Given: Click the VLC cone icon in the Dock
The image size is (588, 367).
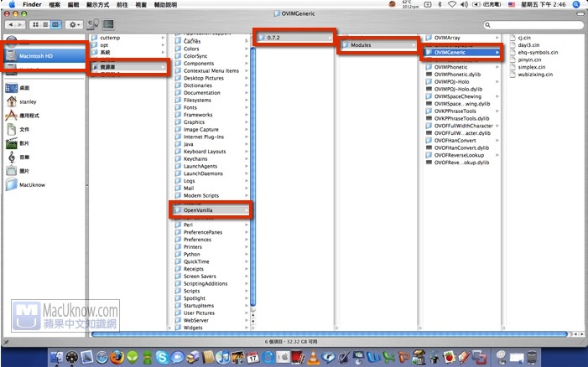Looking at the screenshot, I should (x=313, y=358).
